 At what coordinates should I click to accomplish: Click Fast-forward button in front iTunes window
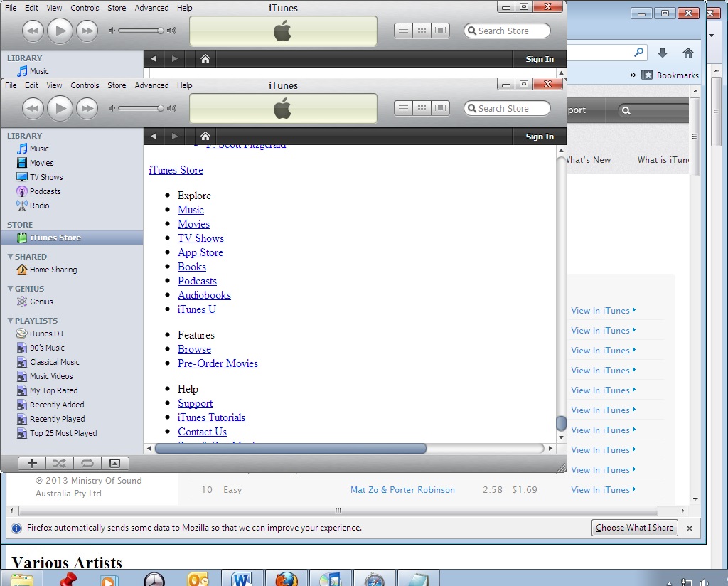point(87,108)
